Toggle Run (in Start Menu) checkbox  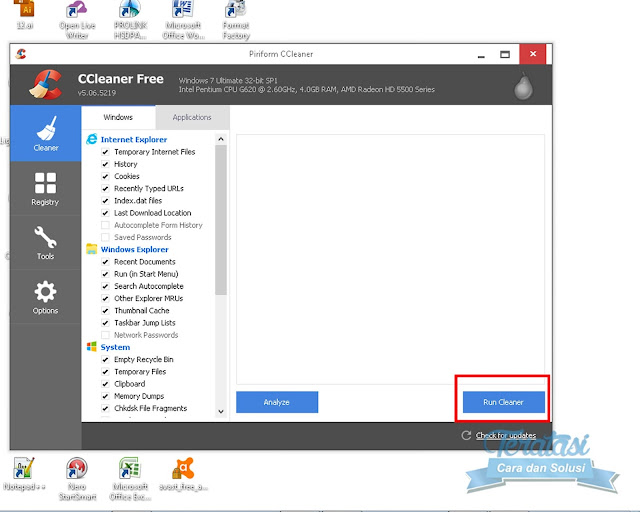pos(105,274)
